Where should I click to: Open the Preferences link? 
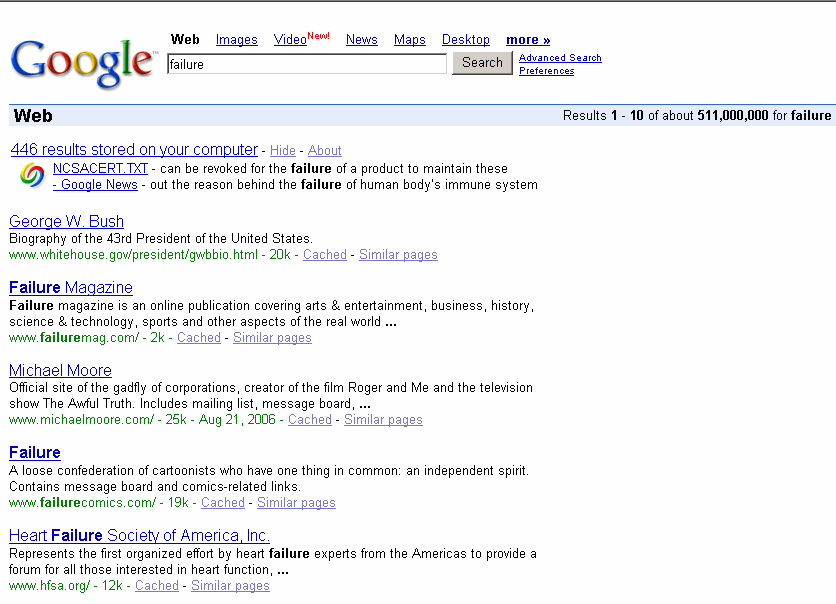[546, 71]
